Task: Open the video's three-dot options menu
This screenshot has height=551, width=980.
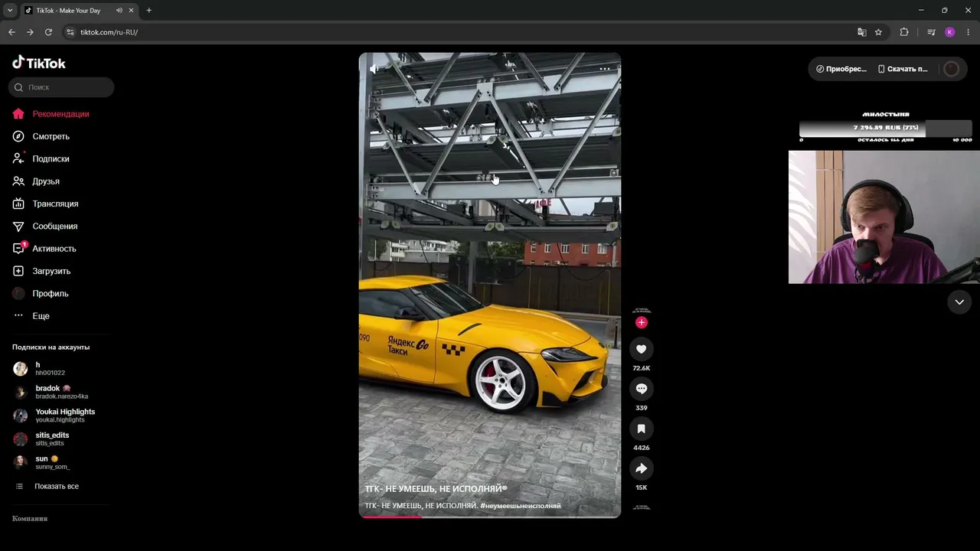Action: (605, 69)
